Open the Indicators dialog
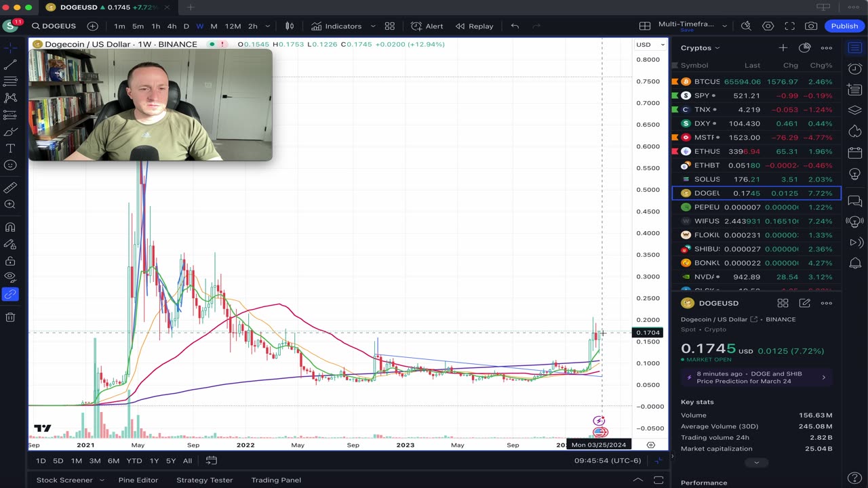This screenshot has width=868, height=488. click(336, 26)
